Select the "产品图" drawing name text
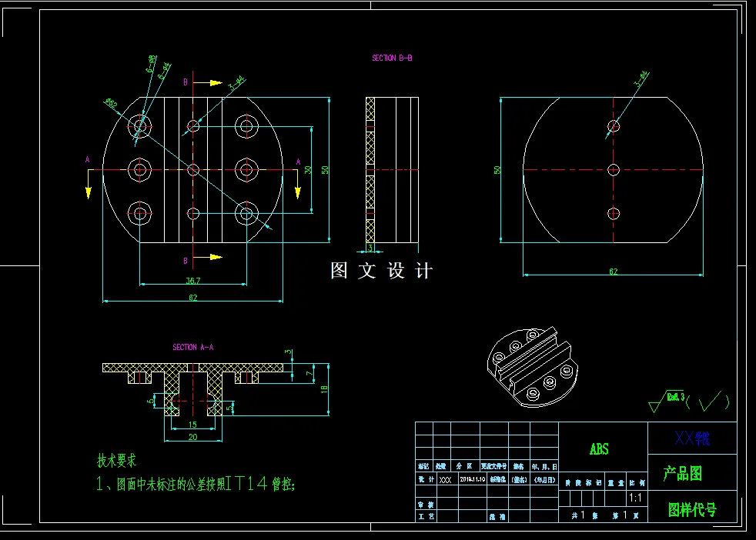Screen dimensions: 756x540 [682, 474]
